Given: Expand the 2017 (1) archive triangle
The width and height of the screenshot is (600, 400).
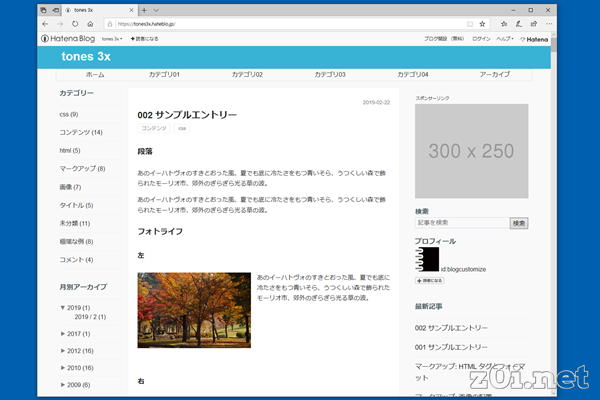Looking at the screenshot, I should [x=63, y=334].
